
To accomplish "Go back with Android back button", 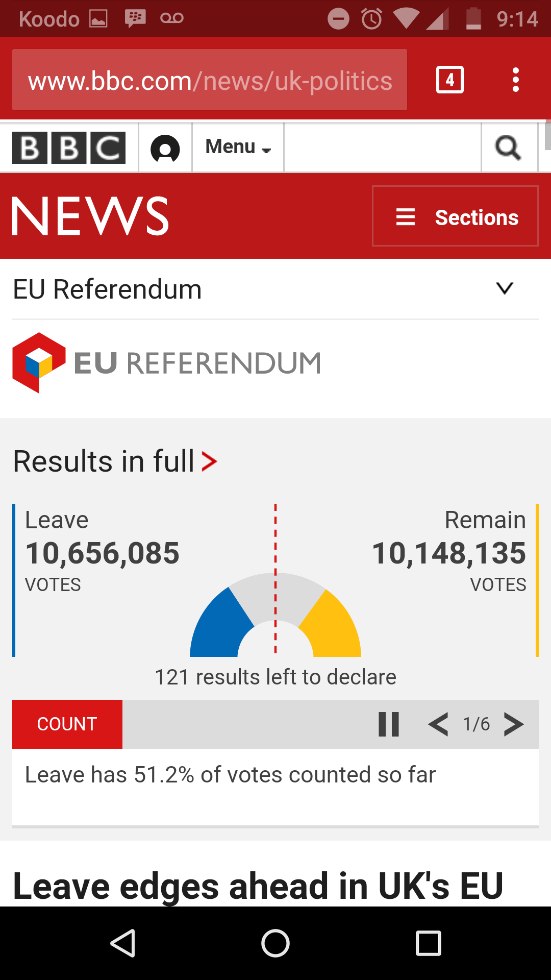I will pos(122,943).
